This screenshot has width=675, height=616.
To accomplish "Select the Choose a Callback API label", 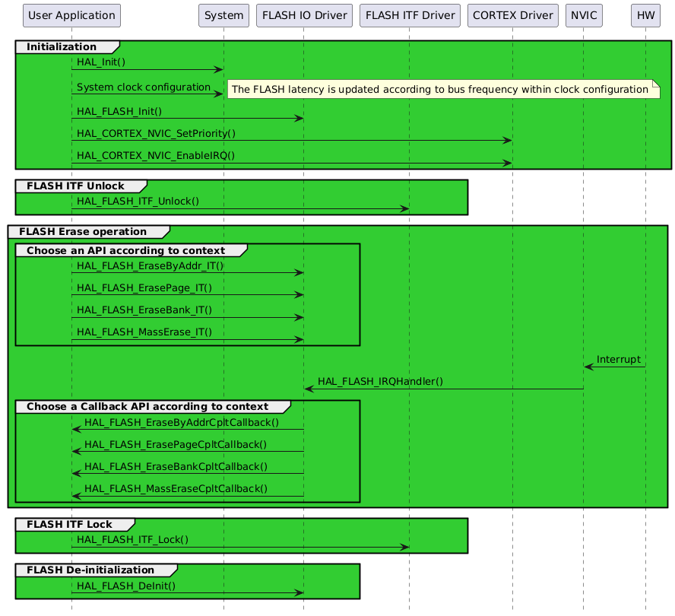I will click(x=147, y=407).
